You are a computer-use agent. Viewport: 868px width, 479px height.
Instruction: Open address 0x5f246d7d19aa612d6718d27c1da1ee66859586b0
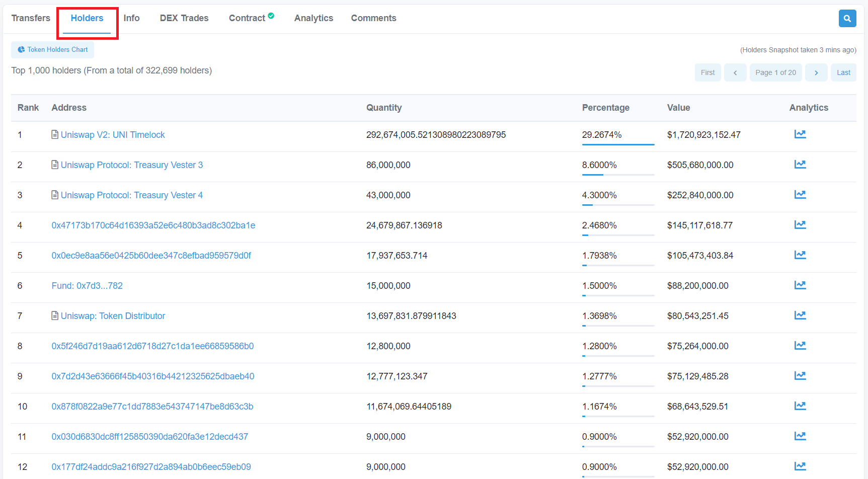[x=152, y=346]
